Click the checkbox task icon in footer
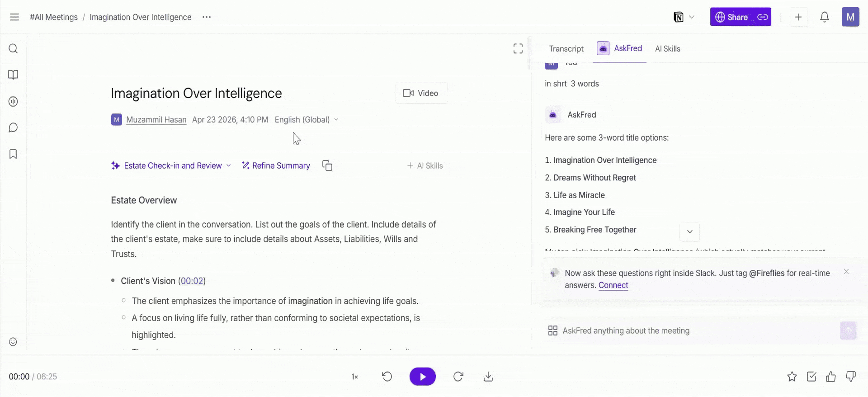This screenshot has height=397, width=868. point(811,377)
